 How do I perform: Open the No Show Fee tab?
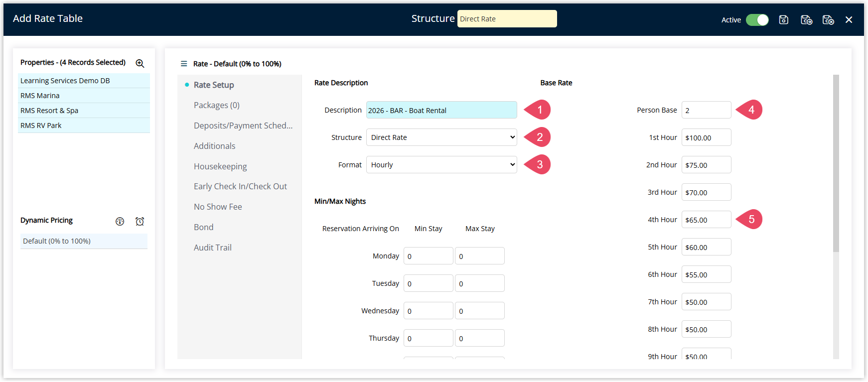(x=218, y=207)
